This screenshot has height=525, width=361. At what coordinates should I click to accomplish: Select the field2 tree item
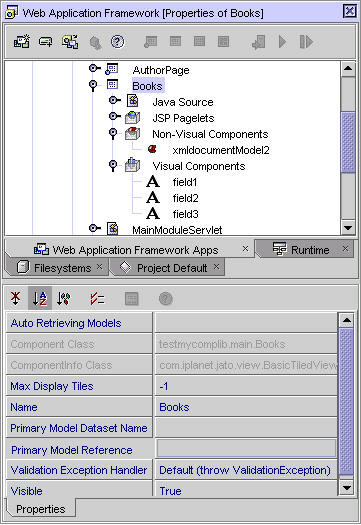coord(186,198)
